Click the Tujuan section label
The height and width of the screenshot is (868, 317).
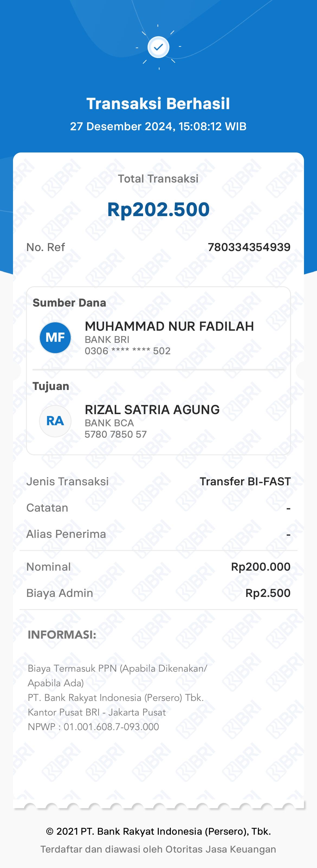click(51, 386)
